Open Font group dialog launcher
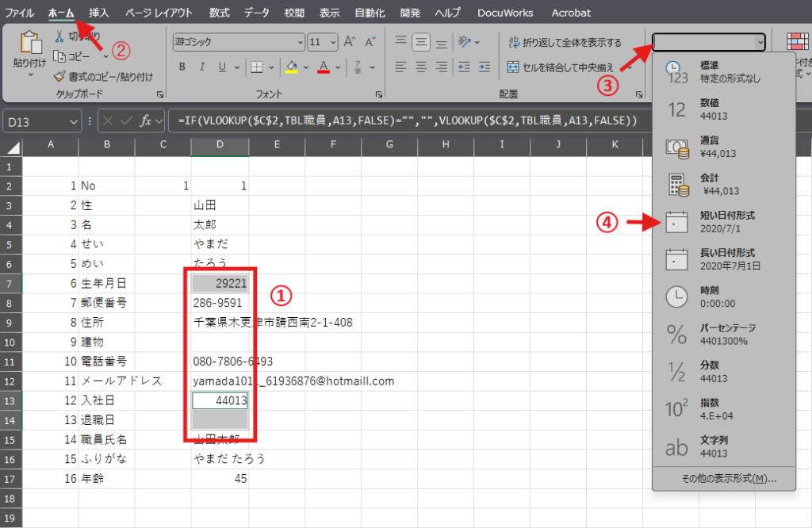The image size is (812, 528). point(379,94)
